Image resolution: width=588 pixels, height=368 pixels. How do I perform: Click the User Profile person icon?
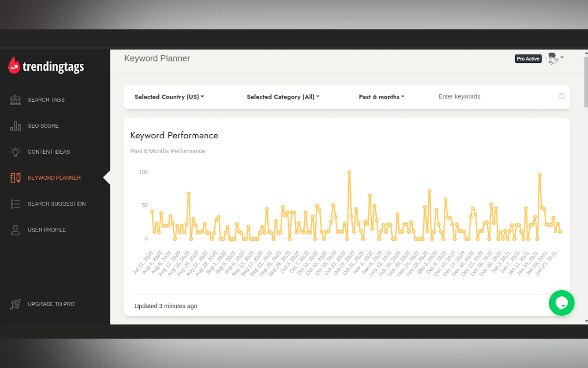click(x=15, y=230)
